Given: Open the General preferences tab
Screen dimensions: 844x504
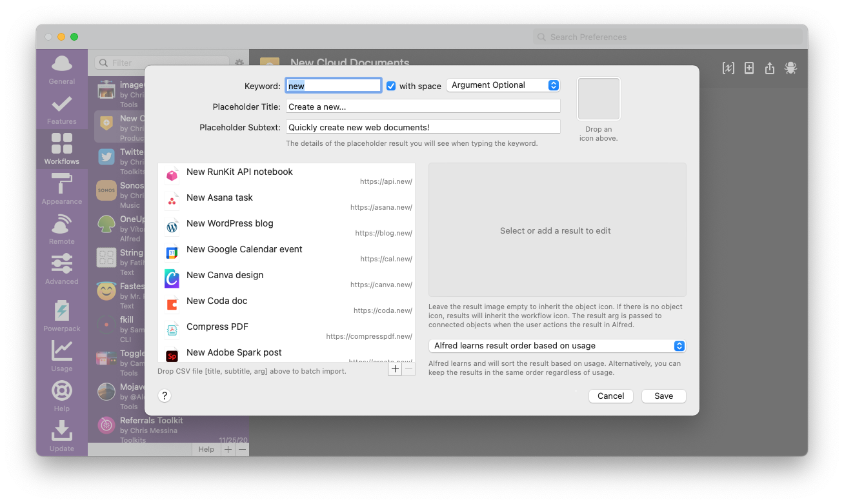Looking at the screenshot, I should click(62, 70).
